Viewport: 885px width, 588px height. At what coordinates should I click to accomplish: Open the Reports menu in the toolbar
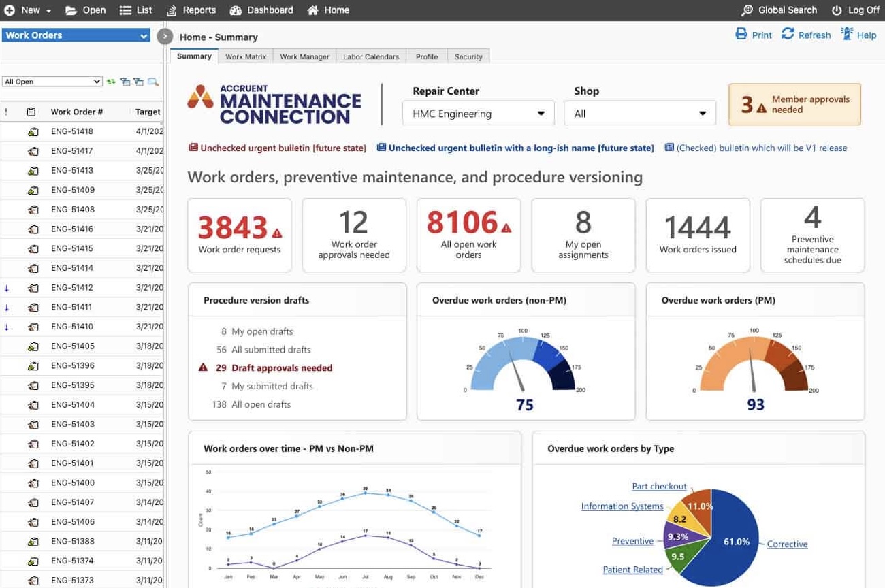(x=191, y=10)
